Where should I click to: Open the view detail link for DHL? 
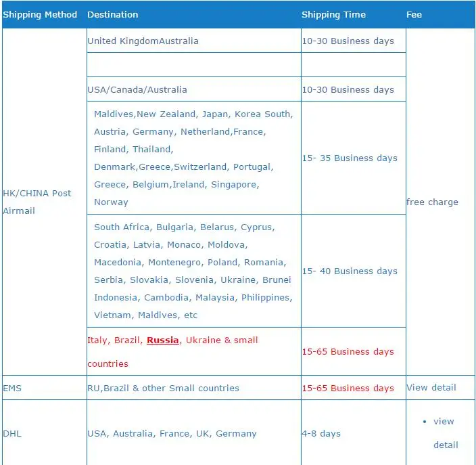pos(446,433)
